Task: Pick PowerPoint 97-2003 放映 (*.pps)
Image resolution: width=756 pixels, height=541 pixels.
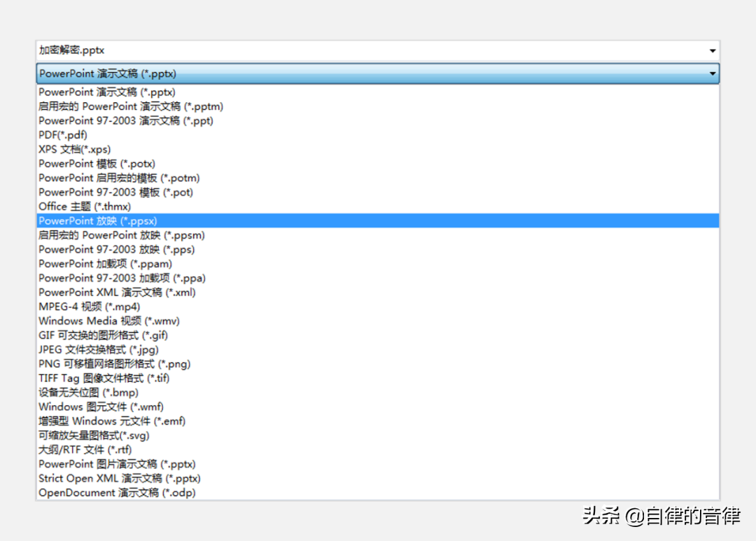Action: pyautogui.click(x=378, y=249)
